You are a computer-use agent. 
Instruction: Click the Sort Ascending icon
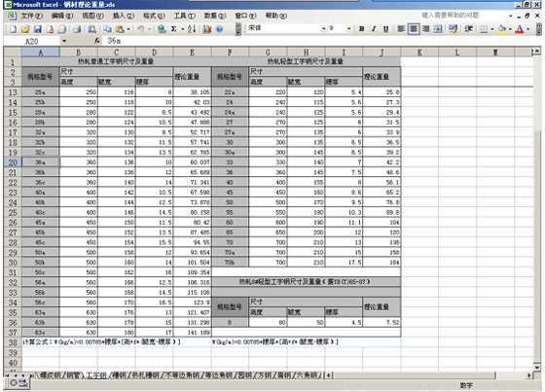pyautogui.click(x=192, y=29)
